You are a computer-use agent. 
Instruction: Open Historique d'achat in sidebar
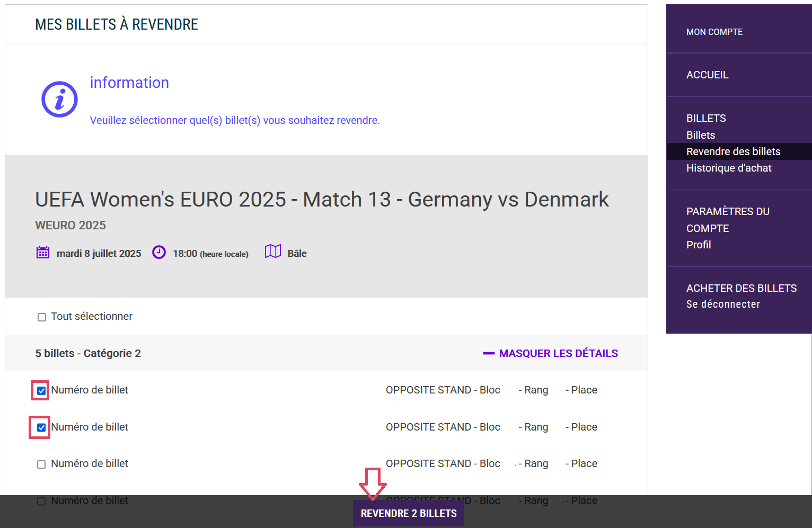(x=729, y=168)
